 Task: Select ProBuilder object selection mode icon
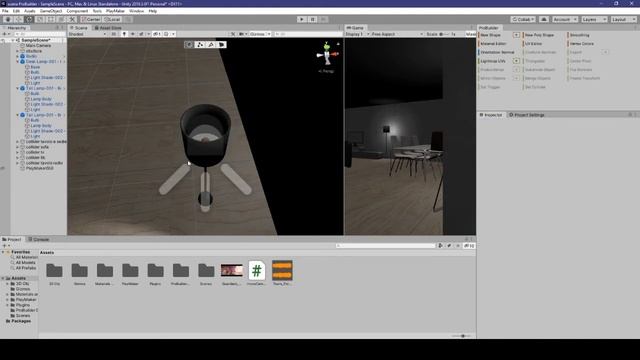point(189,44)
